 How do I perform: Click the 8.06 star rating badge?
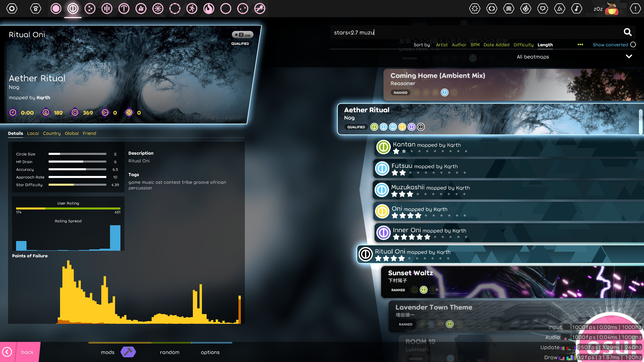tap(242, 35)
